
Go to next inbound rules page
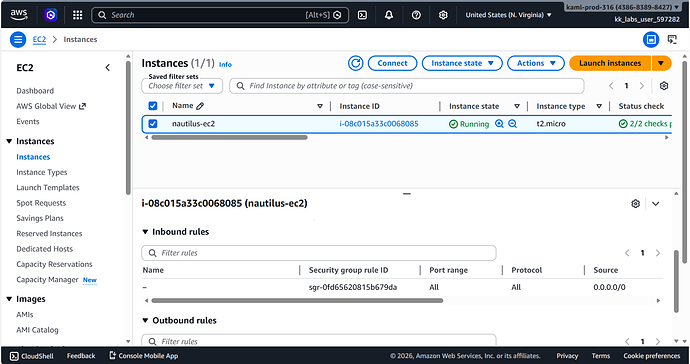pos(658,253)
